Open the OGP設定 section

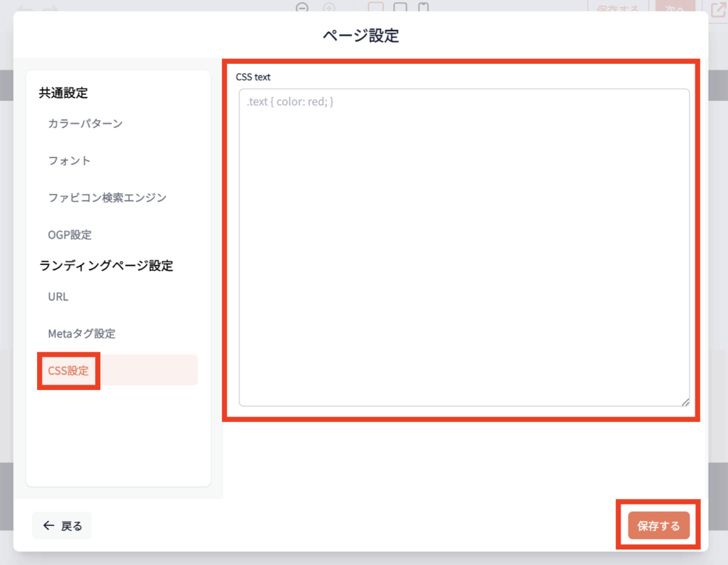click(x=70, y=235)
